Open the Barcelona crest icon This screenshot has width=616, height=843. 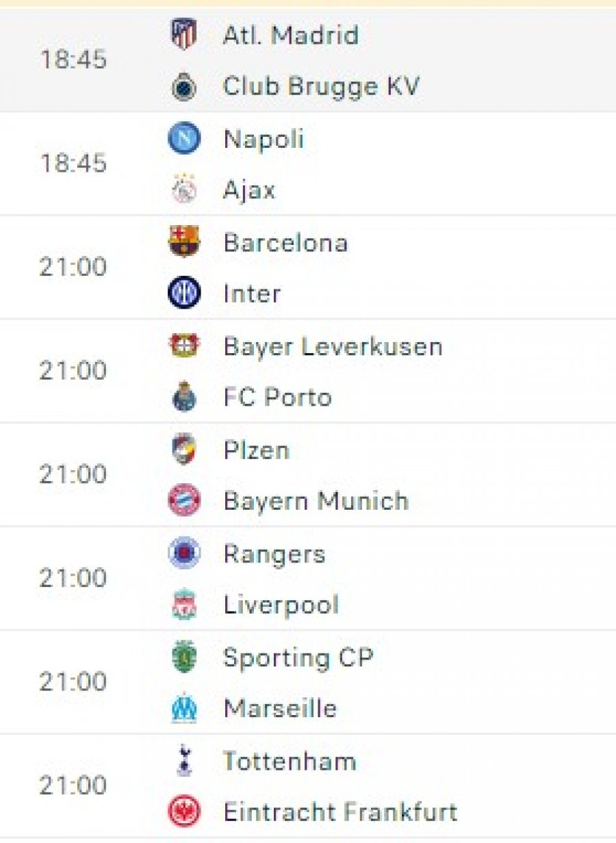183,242
